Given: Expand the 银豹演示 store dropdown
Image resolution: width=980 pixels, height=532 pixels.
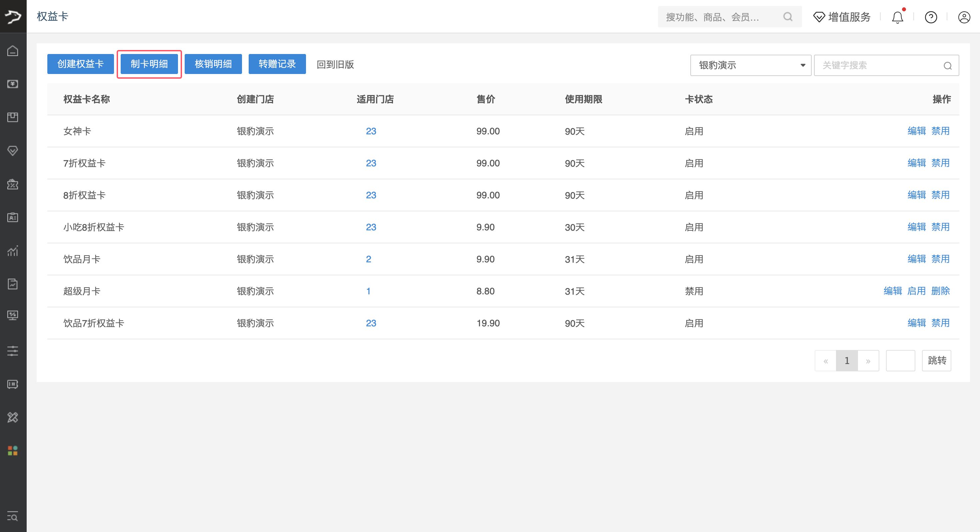Looking at the screenshot, I should (x=751, y=65).
